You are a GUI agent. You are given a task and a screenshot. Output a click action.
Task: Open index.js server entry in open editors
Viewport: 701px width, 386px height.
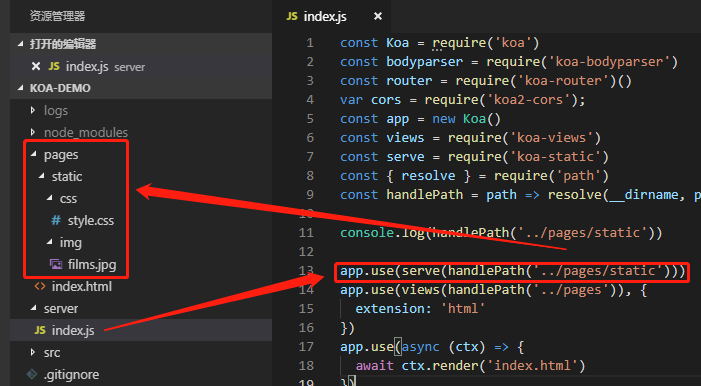click(141, 67)
